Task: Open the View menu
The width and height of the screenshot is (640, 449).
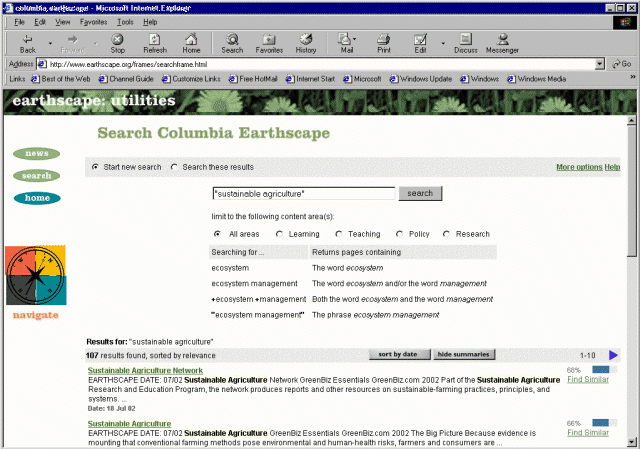Action: (x=62, y=22)
